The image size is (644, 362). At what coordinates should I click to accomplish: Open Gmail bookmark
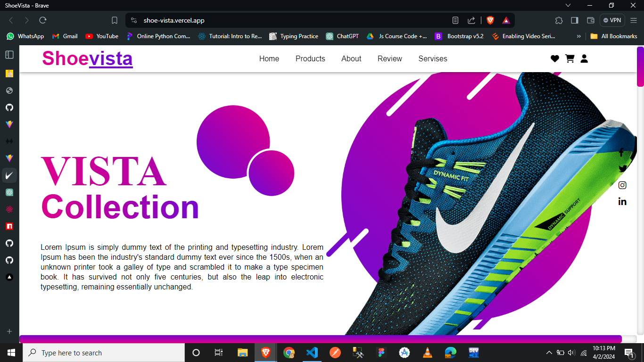tap(65, 36)
